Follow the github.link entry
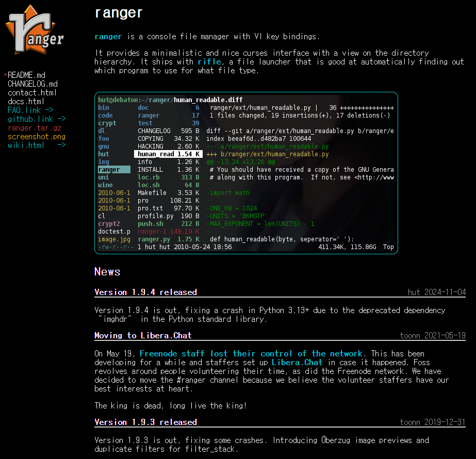 point(37,119)
